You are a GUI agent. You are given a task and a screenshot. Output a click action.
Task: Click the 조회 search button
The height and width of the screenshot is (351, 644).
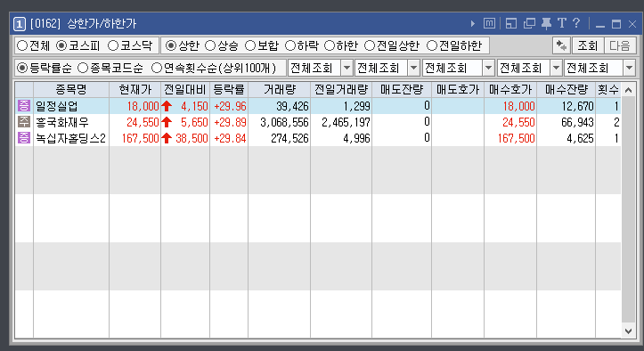coord(587,45)
